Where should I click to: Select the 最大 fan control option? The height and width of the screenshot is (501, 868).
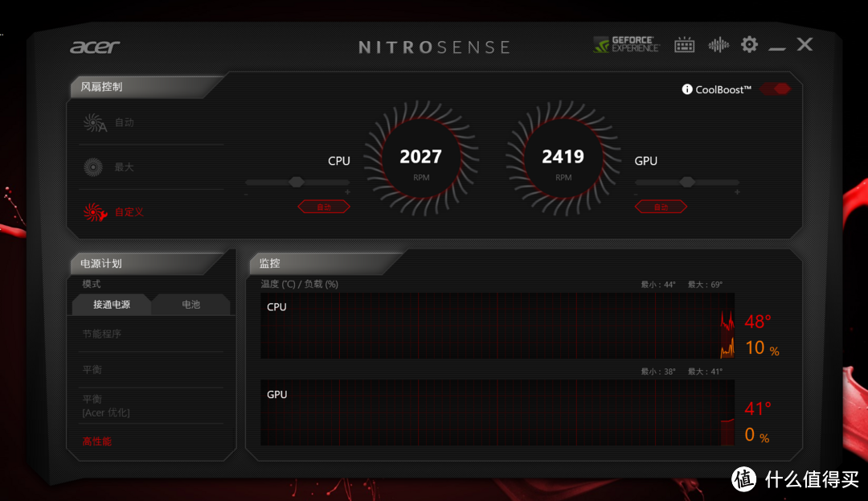124,166
